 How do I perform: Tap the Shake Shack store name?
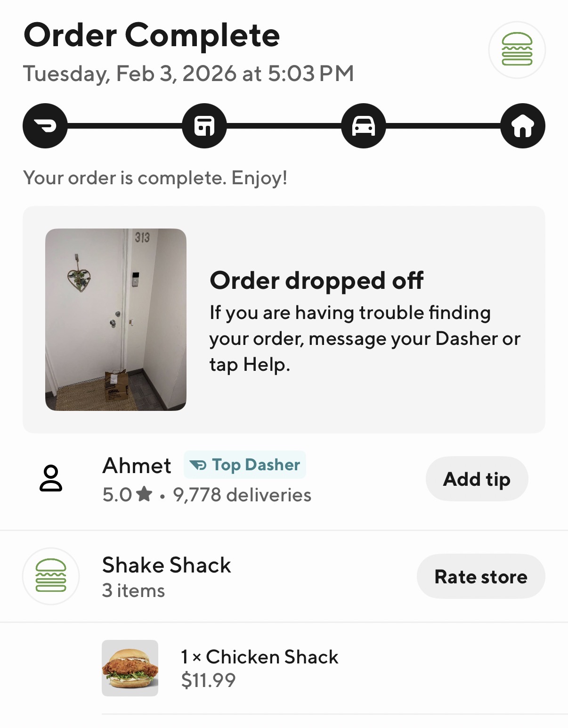point(167,565)
